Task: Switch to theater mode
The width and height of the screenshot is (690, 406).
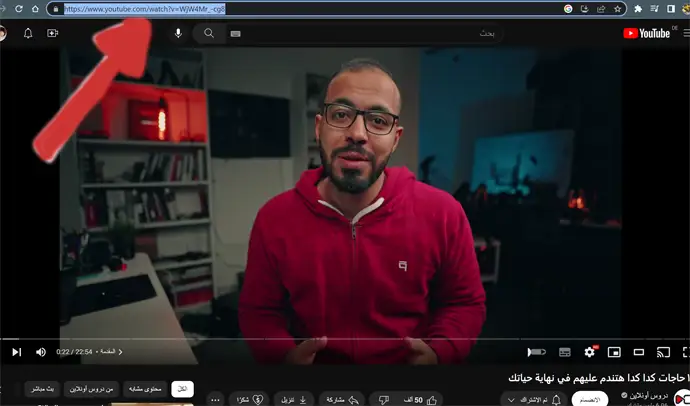Action: (x=639, y=352)
